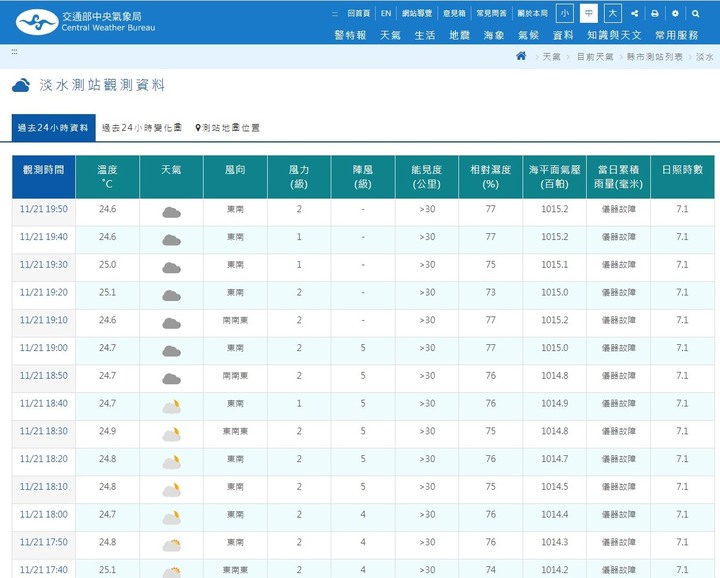The width and height of the screenshot is (720, 578).
Task: Open the 生活 menu
Action: tap(425, 35)
